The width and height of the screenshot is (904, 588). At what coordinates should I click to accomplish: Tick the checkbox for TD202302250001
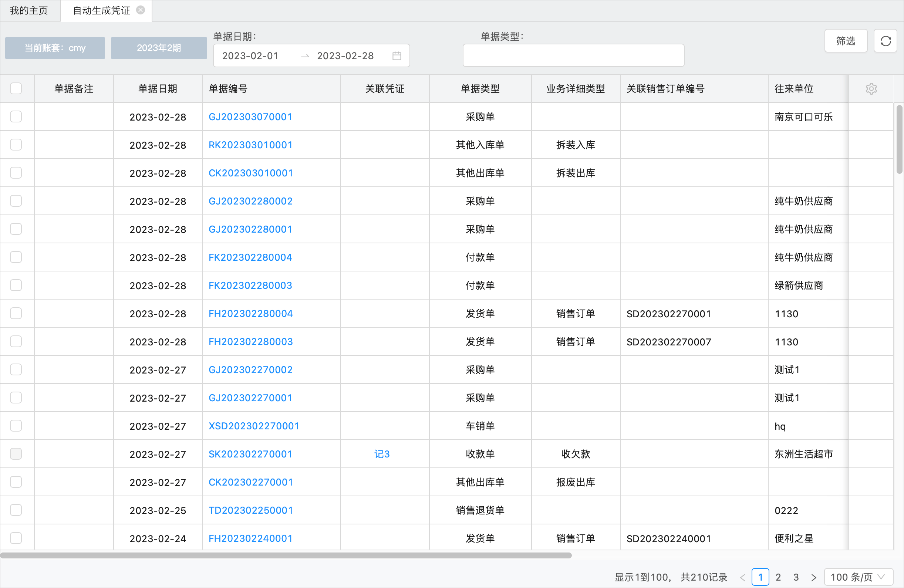point(16,510)
